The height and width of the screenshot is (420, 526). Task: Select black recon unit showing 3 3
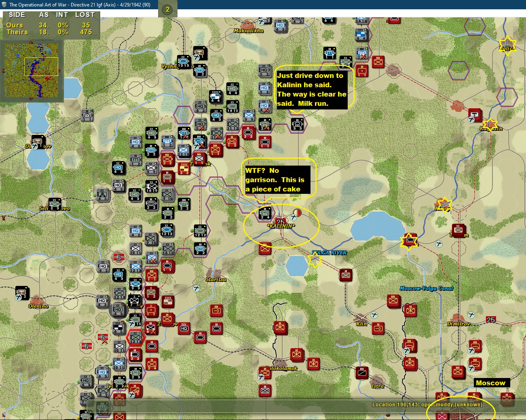point(298,124)
